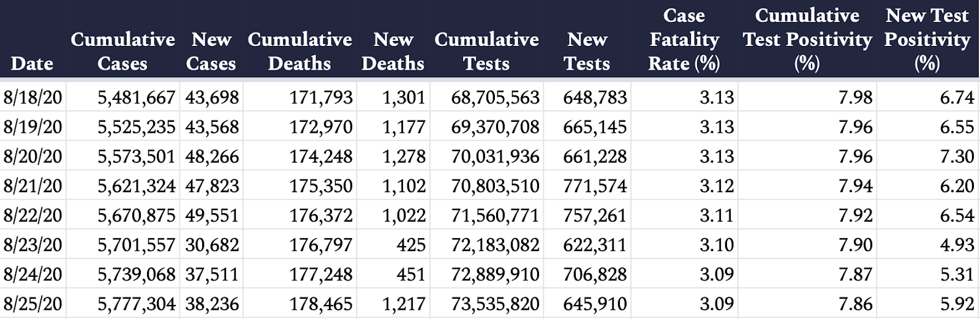Click the New Deaths column header
The height and width of the screenshot is (319, 980).
pyautogui.click(x=393, y=51)
